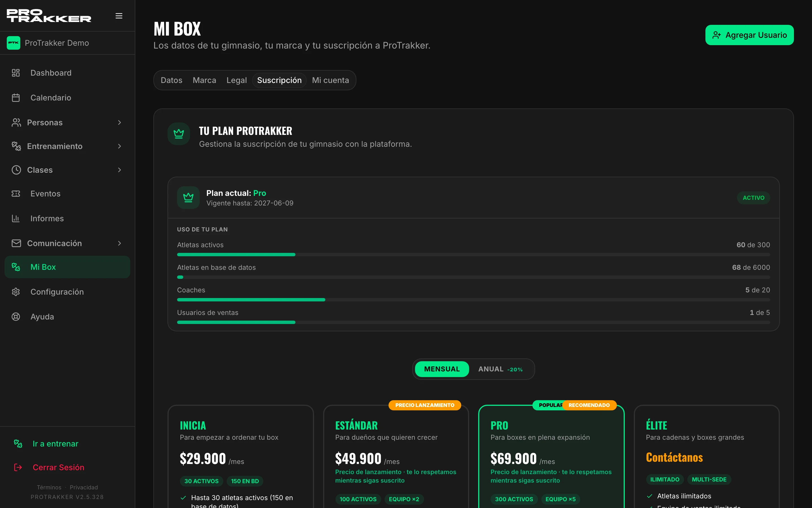Switch to the Marca tab
Screen dimensions: 812x508
pos(204,80)
